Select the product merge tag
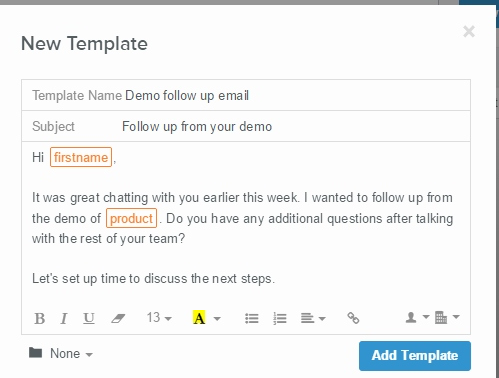 click(x=131, y=218)
